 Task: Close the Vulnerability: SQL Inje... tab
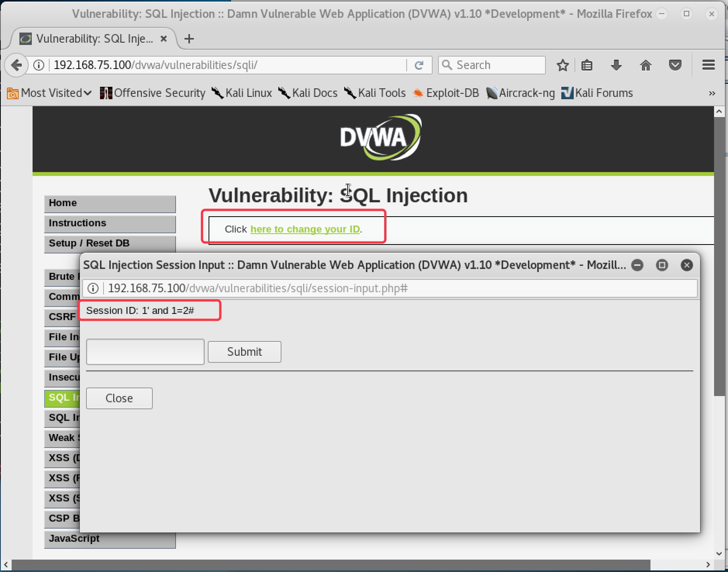(164, 39)
